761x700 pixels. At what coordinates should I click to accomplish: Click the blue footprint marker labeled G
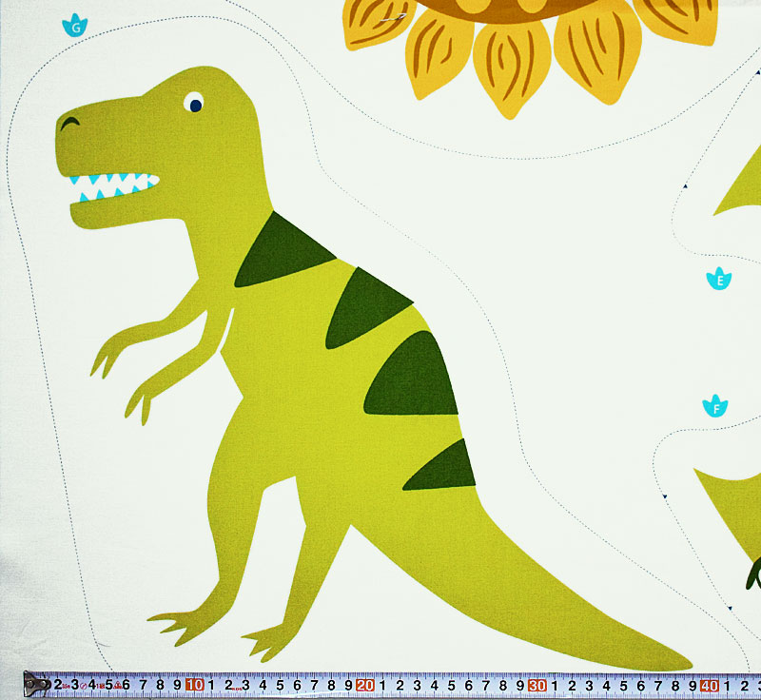point(75,26)
